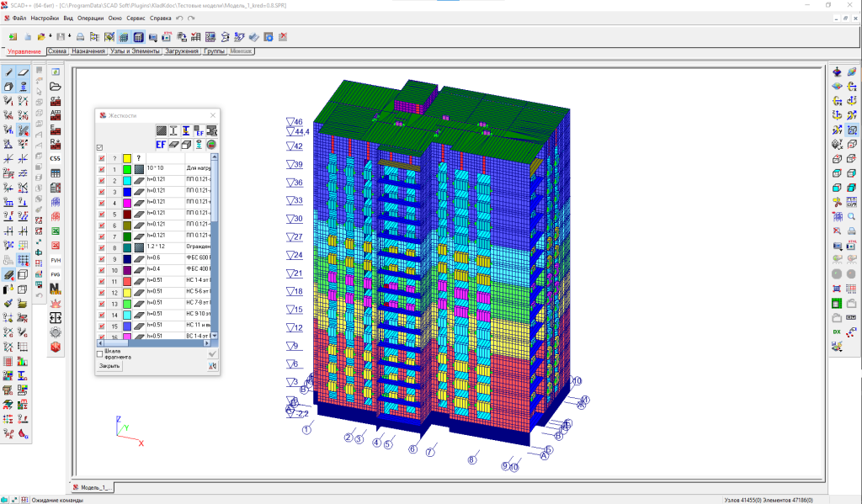Open the dropdown arrow beside open-folder icon
This screenshot has width=862, height=504.
[50, 37]
